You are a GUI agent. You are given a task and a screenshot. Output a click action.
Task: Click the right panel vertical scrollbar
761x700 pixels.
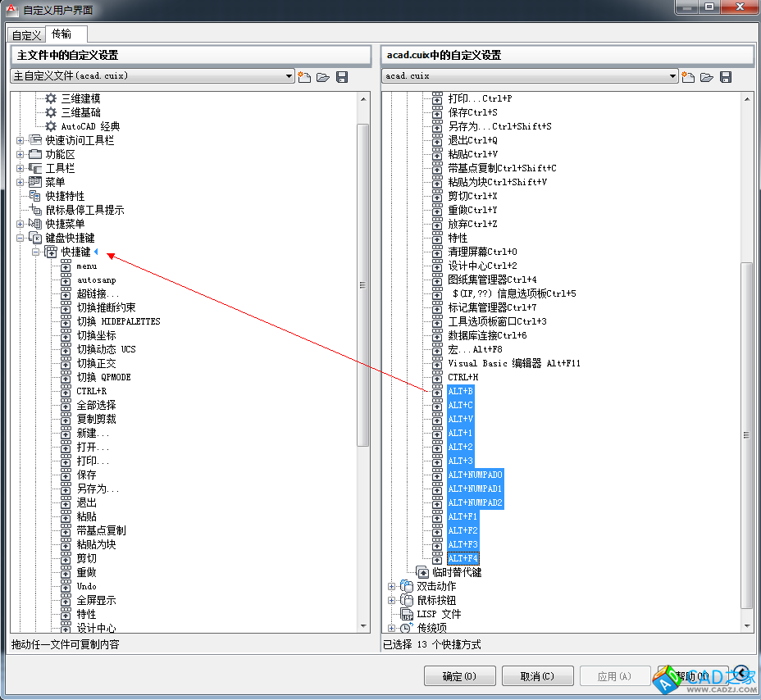click(746, 434)
